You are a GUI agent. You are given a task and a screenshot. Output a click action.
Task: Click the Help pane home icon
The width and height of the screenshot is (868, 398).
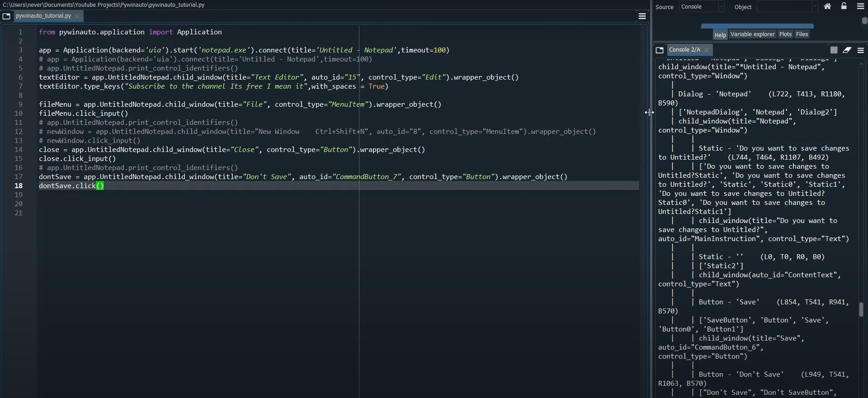[827, 6]
